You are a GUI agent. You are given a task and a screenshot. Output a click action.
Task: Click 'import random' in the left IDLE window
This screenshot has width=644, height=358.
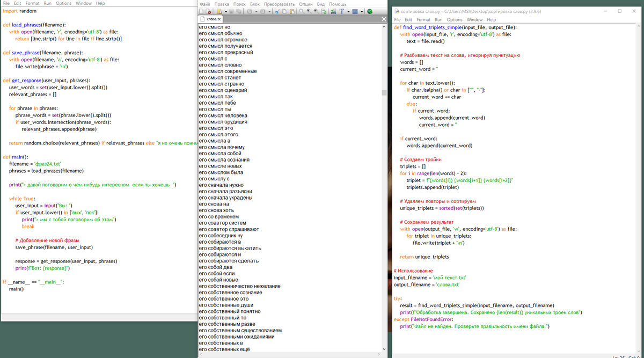[20, 11]
